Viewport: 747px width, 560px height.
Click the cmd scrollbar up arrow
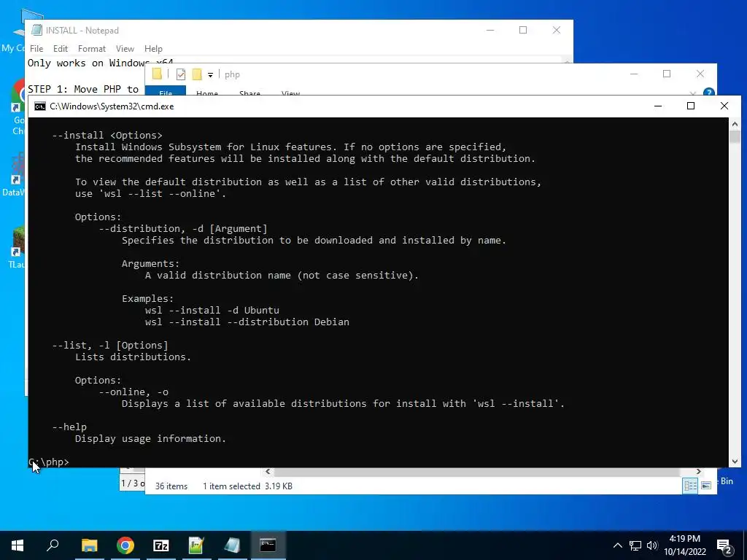(735, 124)
